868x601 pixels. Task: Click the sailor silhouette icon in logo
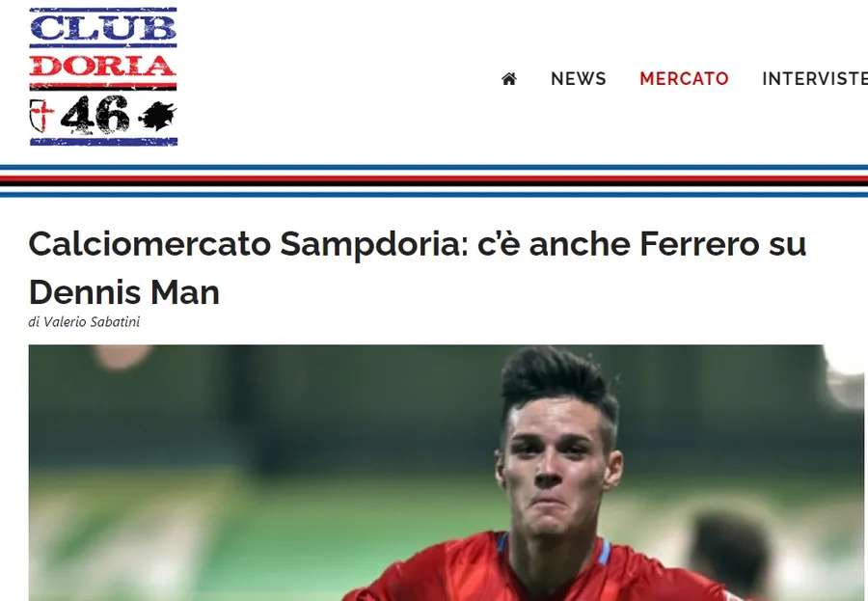[158, 117]
